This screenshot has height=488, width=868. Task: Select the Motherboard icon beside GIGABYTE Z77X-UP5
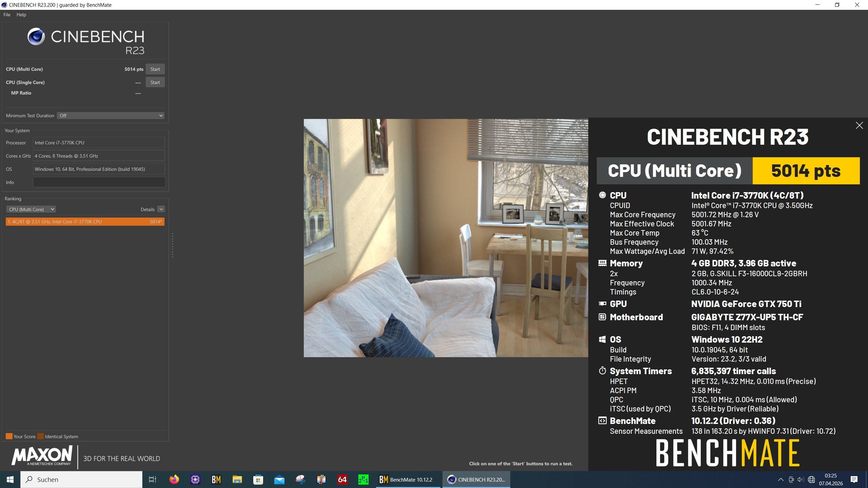pyautogui.click(x=603, y=317)
